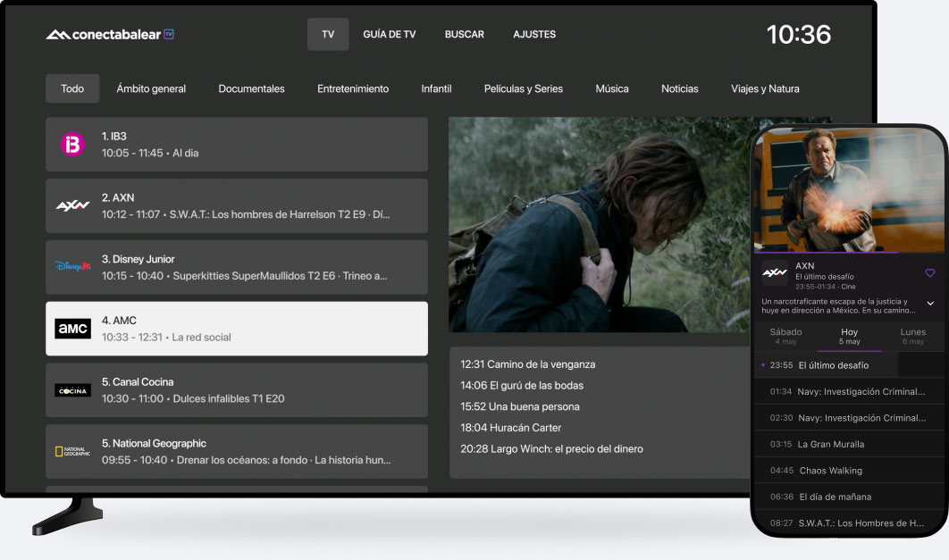Tap 23:55 El último desafío entry
Image resolution: width=949 pixels, height=560 pixels.
(849, 365)
